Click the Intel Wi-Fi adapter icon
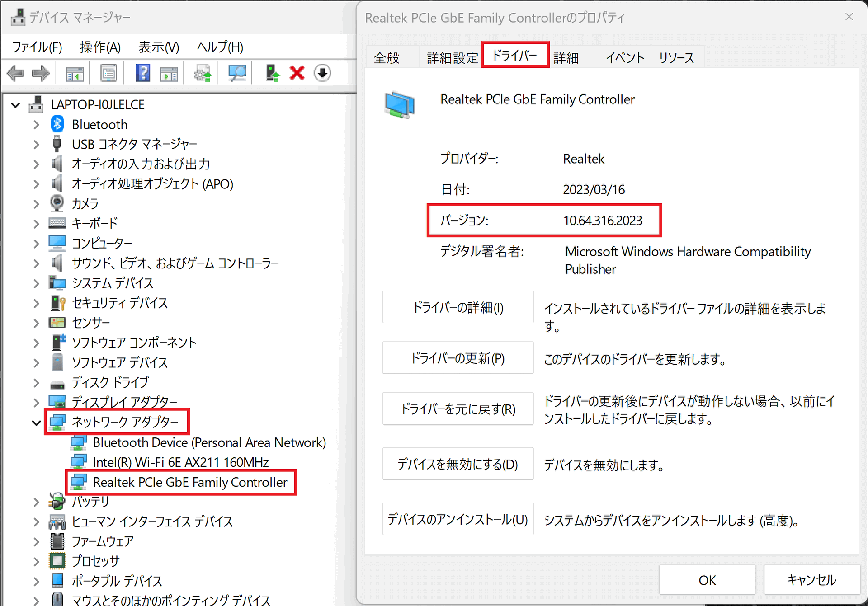This screenshot has height=606, width=868. tap(79, 462)
